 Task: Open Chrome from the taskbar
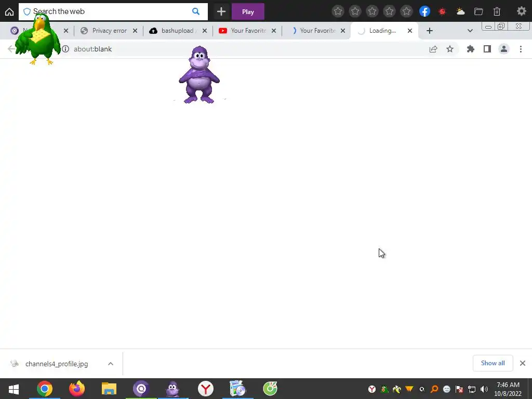(45, 389)
